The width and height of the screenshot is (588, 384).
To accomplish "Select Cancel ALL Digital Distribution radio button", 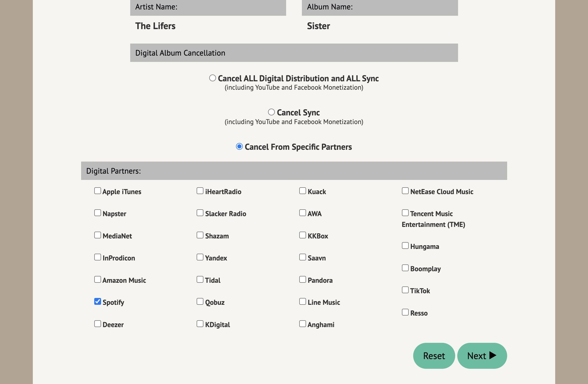I will (x=213, y=78).
